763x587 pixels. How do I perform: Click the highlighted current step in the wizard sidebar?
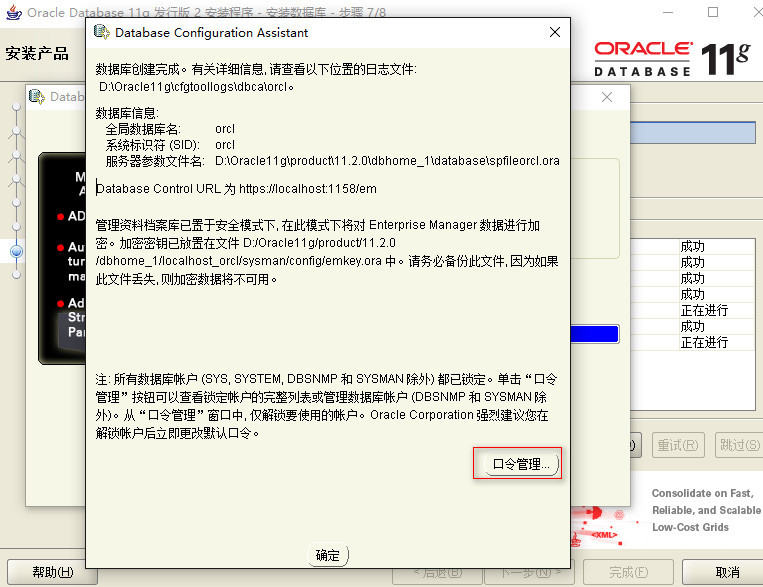[16, 251]
